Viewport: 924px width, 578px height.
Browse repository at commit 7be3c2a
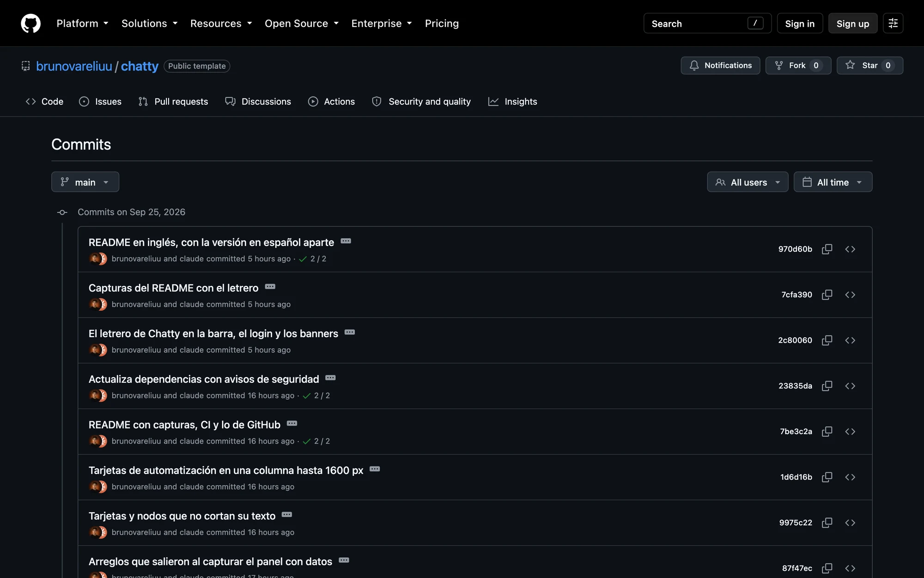click(850, 431)
